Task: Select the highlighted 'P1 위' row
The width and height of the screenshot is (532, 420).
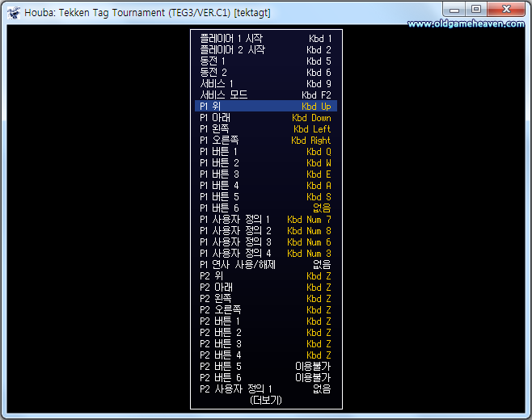Action: [266, 106]
